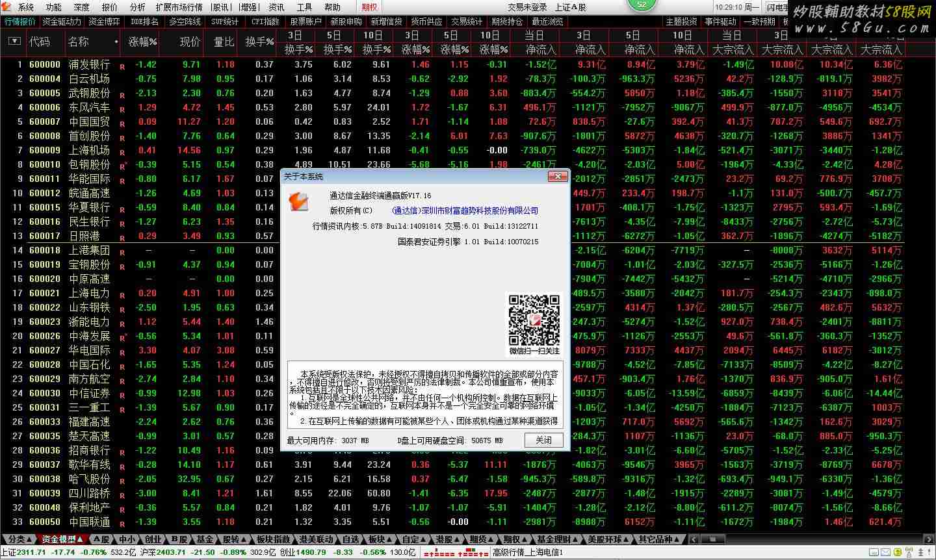Click the 关闭 button in the about dialog
The width and height of the screenshot is (936, 560).
543,440
